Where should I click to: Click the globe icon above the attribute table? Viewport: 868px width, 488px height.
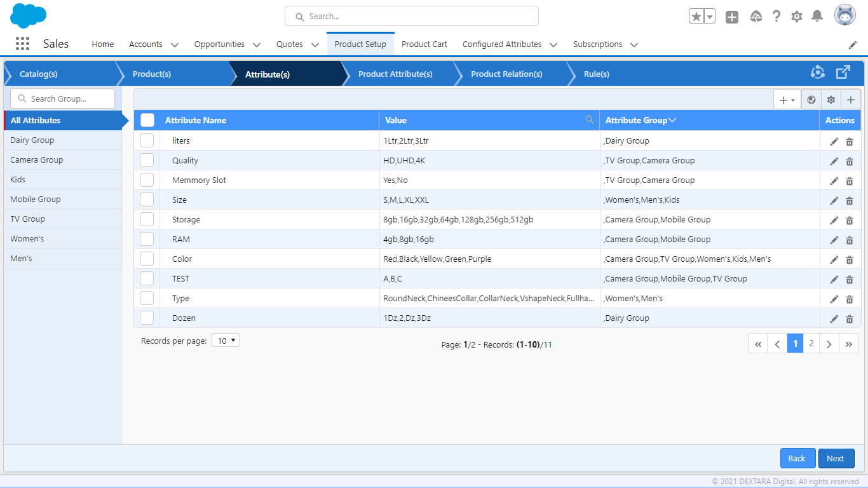pyautogui.click(x=811, y=99)
